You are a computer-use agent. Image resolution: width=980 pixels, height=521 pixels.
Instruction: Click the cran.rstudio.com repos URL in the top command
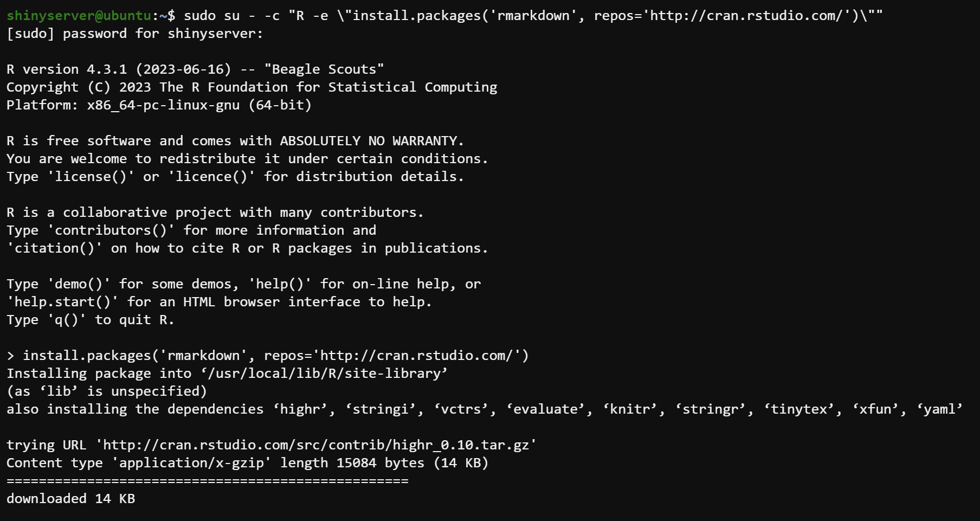[746, 16]
